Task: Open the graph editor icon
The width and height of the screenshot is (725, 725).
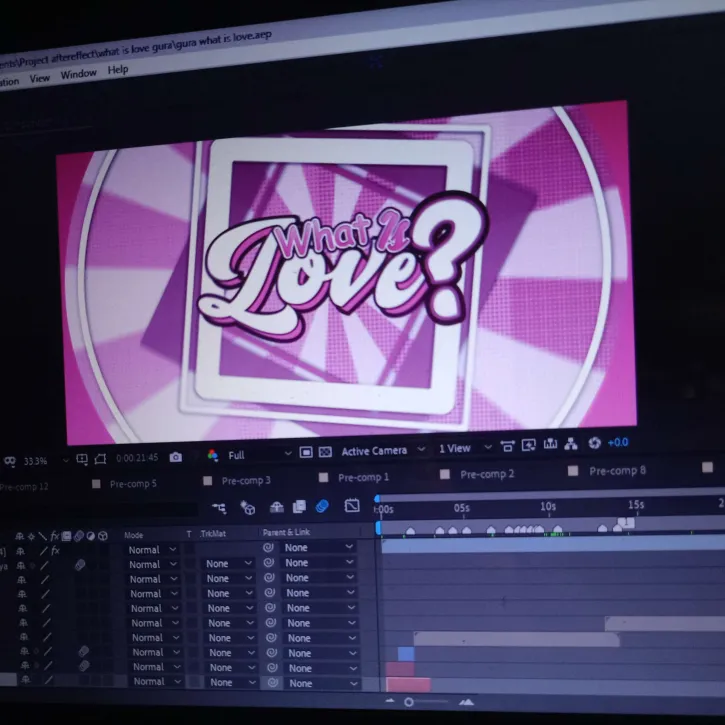Action: tap(352, 506)
